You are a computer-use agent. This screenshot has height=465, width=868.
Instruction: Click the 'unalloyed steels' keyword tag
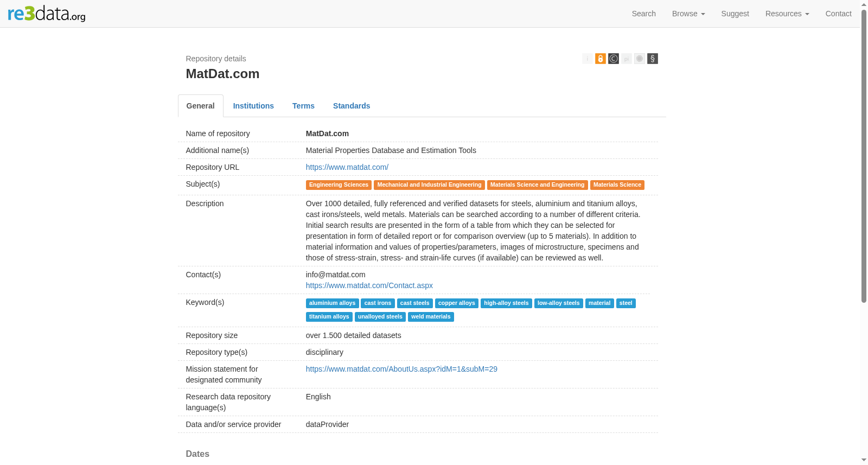[380, 317]
